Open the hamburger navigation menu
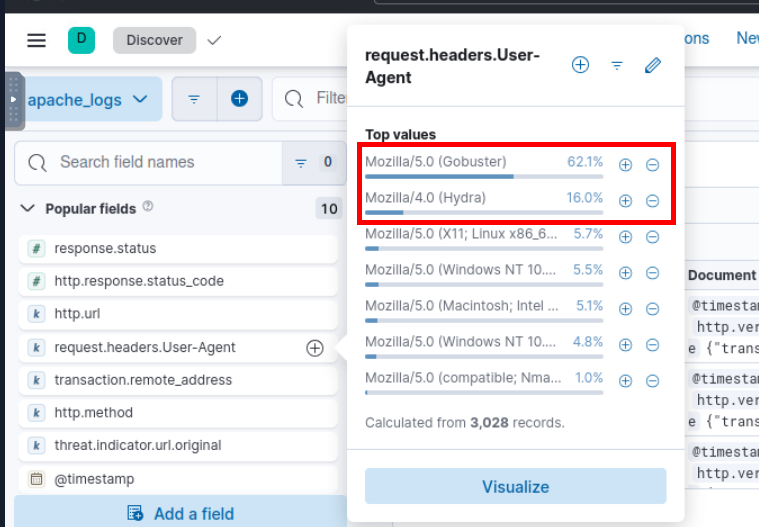Viewport: 759px width, 527px height. pyautogui.click(x=36, y=40)
